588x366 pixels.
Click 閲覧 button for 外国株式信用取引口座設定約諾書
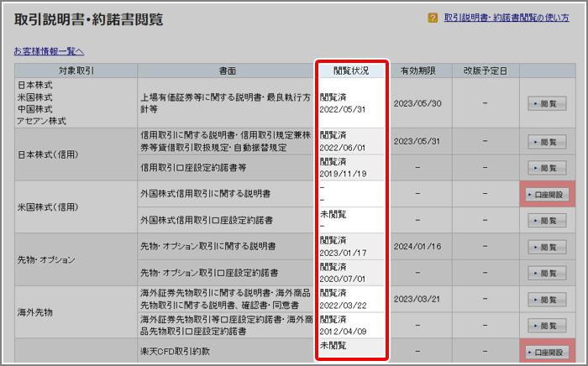point(547,221)
